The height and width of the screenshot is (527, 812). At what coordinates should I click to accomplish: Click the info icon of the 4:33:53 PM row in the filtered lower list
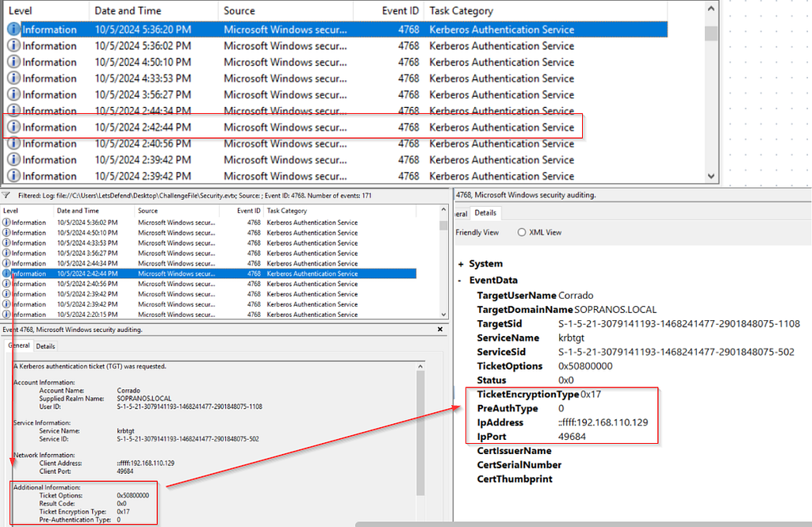click(6, 242)
